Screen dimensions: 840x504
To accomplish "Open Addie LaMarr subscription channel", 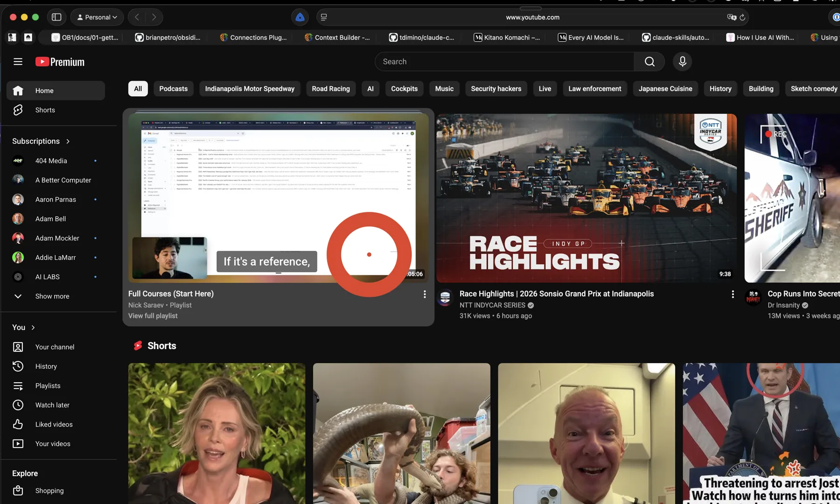I will [x=56, y=258].
